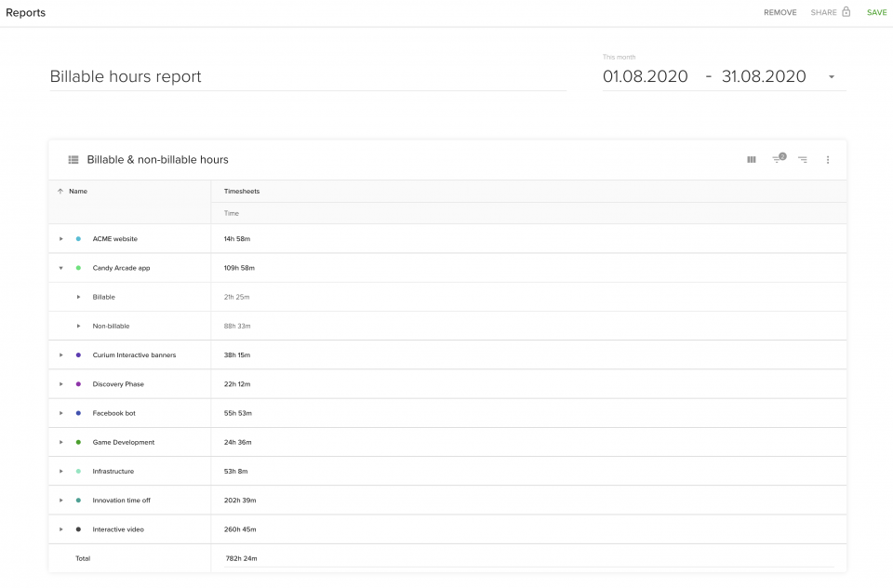Click the Infrastructure project name
This screenshot has width=893, height=588.
tap(113, 471)
